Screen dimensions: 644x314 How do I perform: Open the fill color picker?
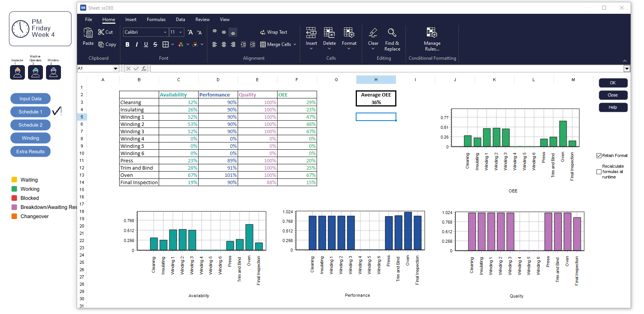point(181,44)
